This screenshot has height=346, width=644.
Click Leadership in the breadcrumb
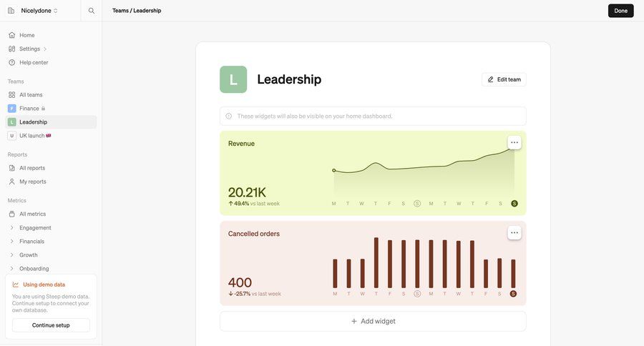pos(147,11)
